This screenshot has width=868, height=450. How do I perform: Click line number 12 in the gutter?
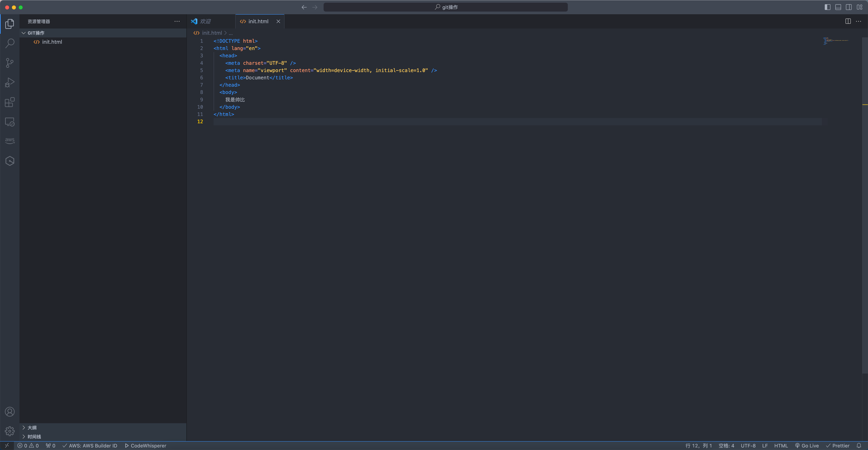[x=200, y=122]
